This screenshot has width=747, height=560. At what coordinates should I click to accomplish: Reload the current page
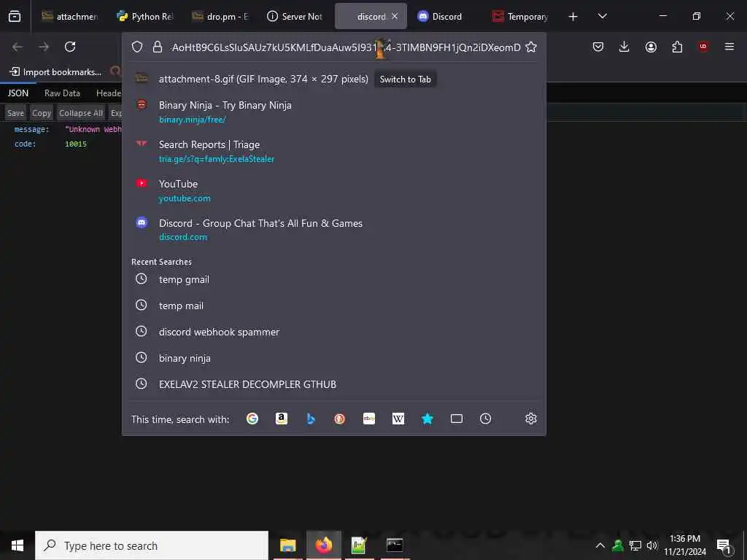pyautogui.click(x=70, y=47)
